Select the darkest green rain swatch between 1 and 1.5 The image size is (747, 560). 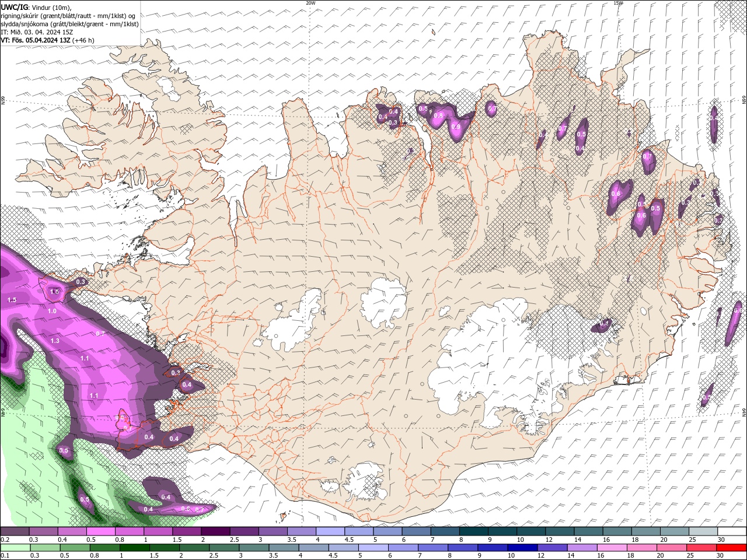coord(134,548)
